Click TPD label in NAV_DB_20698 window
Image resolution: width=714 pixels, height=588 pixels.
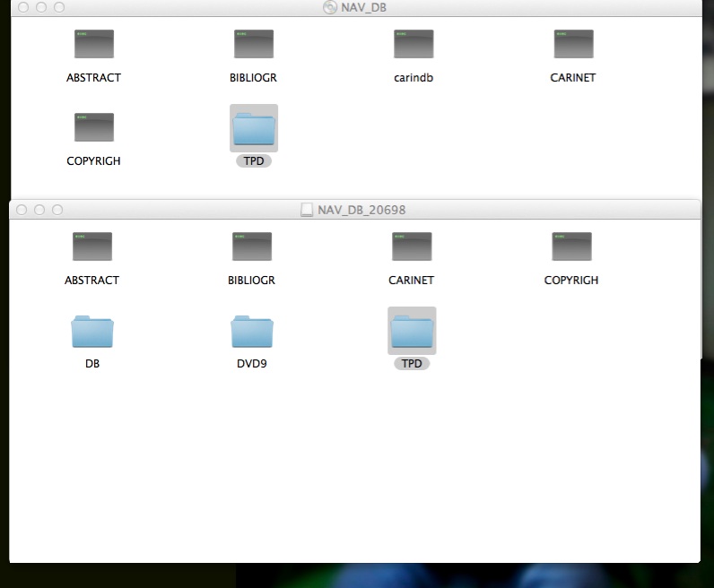click(x=412, y=364)
